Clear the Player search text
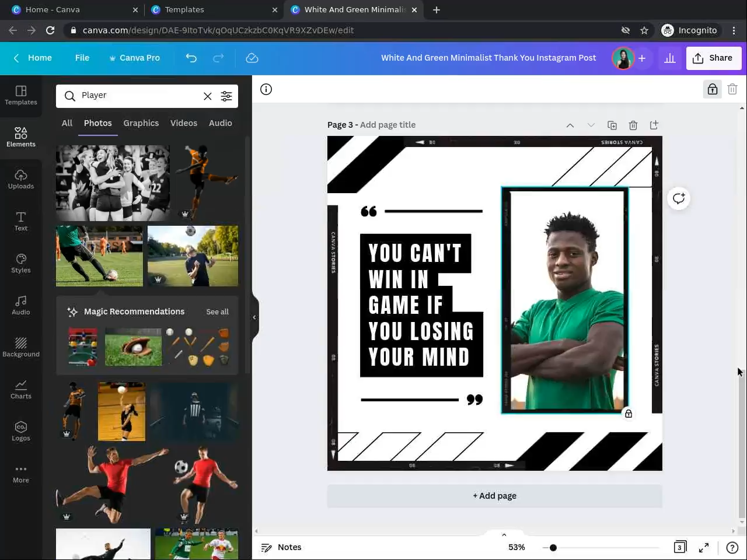This screenshot has height=560, width=747. tap(207, 96)
